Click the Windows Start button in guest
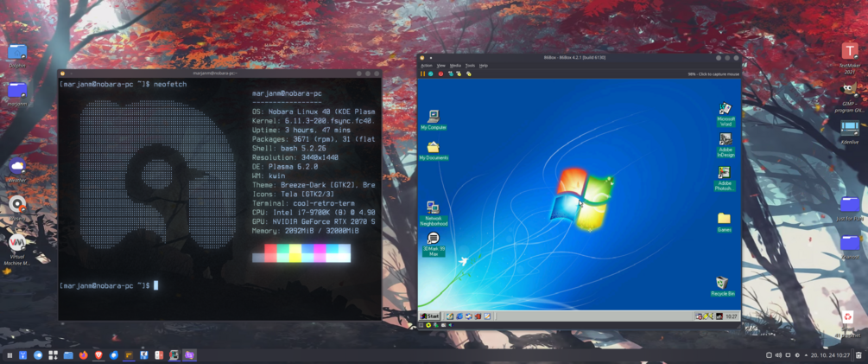868x364 pixels. click(429, 316)
